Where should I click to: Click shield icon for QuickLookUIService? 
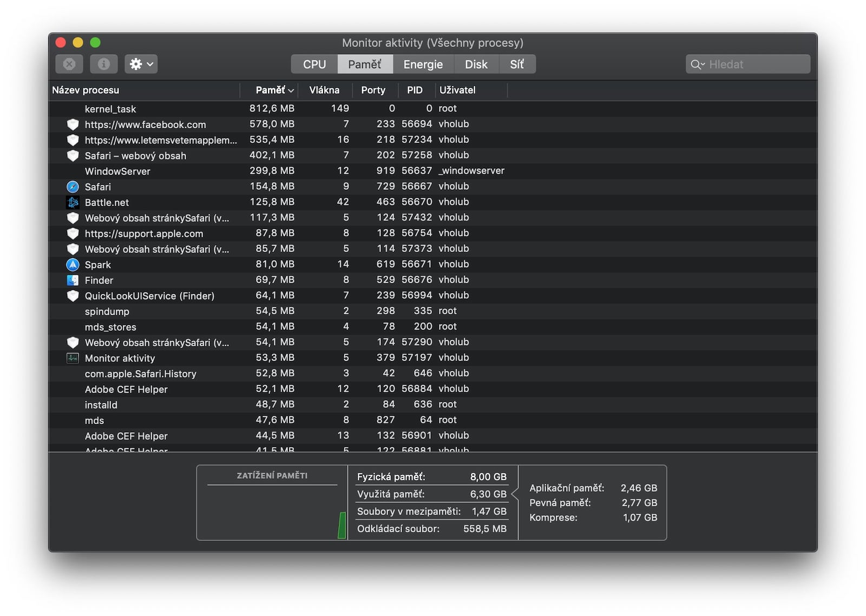73,296
